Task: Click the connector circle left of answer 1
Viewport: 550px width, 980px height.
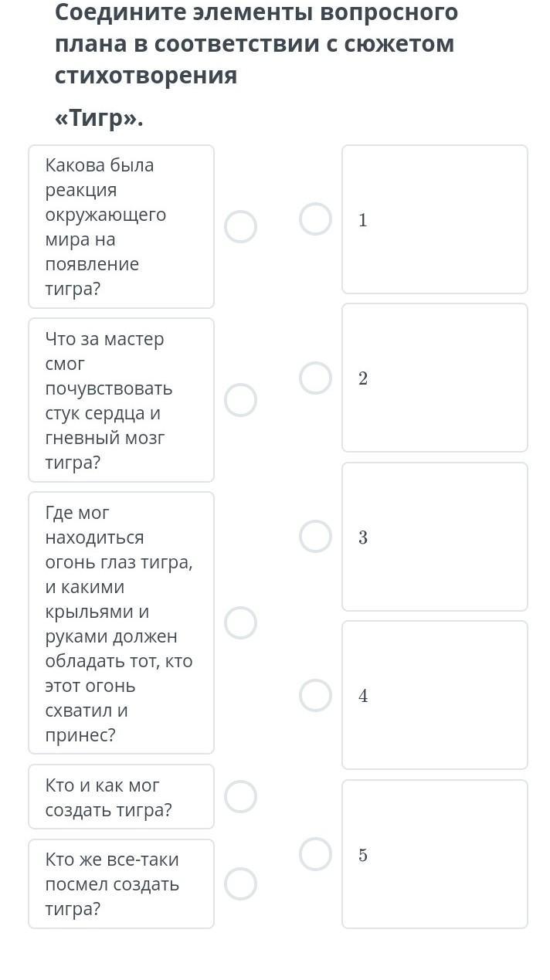Action: [315, 219]
